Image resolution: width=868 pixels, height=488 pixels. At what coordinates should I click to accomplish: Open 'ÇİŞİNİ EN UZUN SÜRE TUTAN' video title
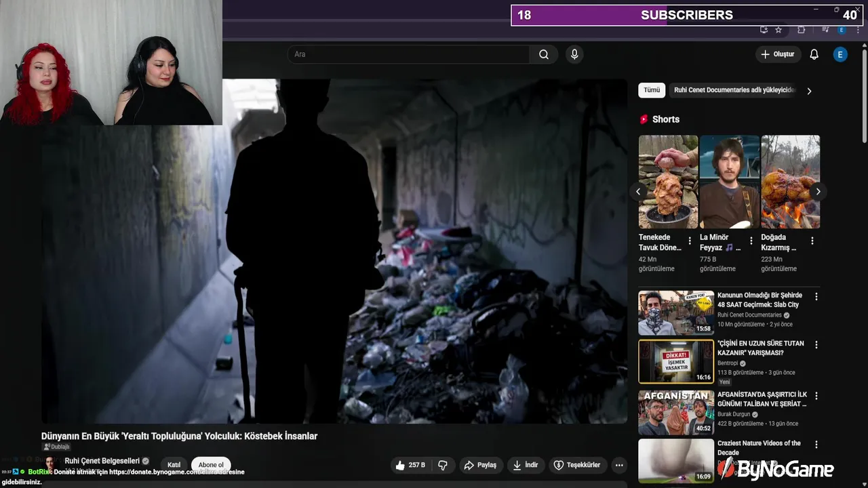pos(761,348)
